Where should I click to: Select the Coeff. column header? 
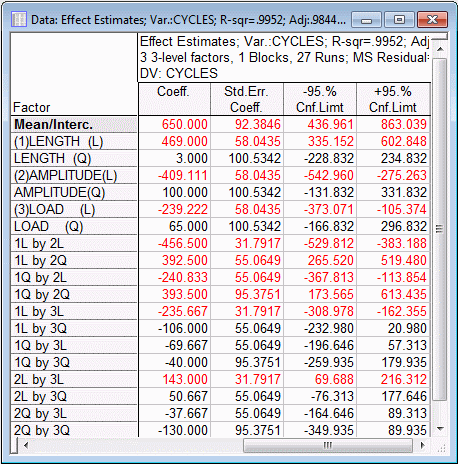[174, 99]
